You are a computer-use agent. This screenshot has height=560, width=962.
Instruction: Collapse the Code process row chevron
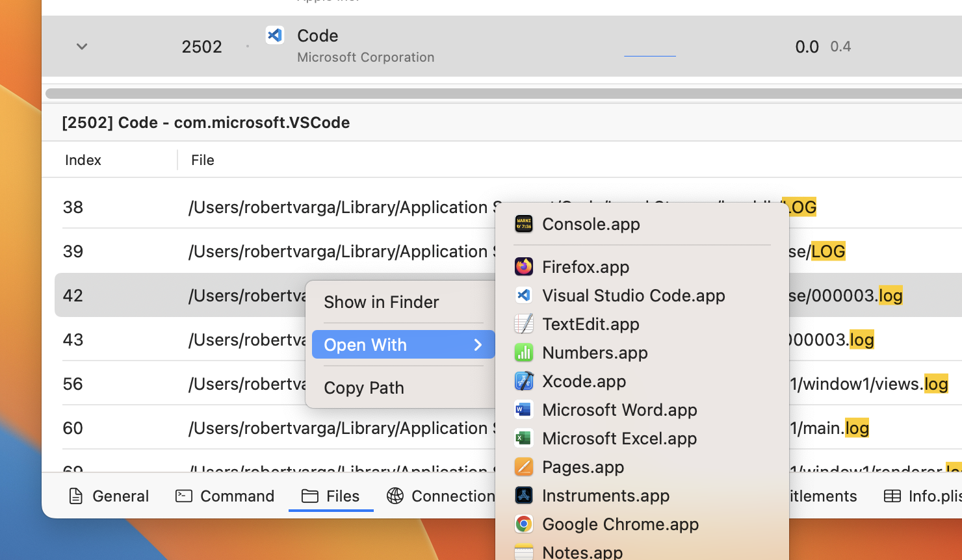(82, 47)
